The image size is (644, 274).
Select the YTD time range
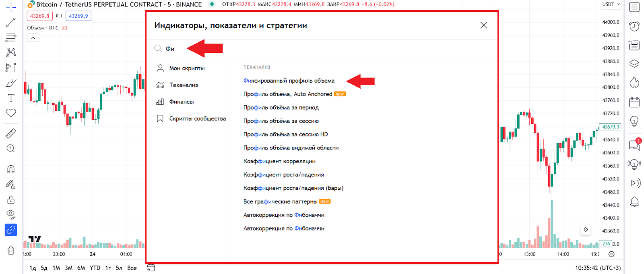click(95, 268)
